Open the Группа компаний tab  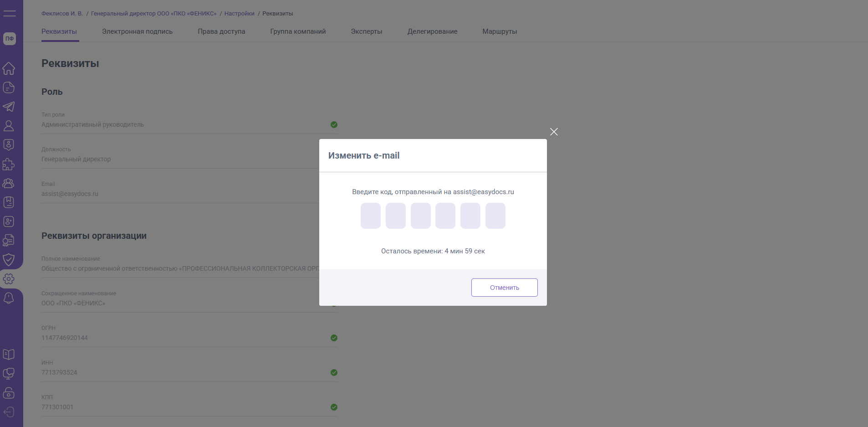pyautogui.click(x=298, y=31)
